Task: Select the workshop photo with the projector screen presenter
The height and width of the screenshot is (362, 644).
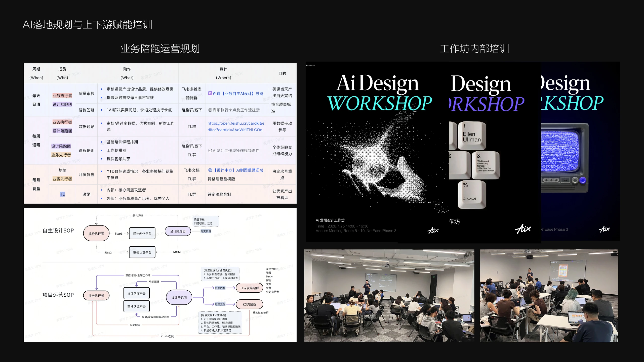Action: 389,296
